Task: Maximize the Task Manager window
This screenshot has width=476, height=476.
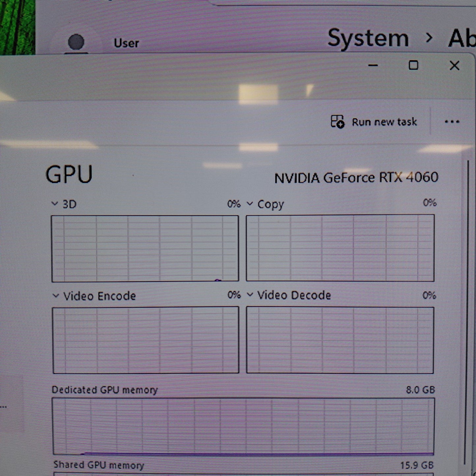Action: pos(413,65)
